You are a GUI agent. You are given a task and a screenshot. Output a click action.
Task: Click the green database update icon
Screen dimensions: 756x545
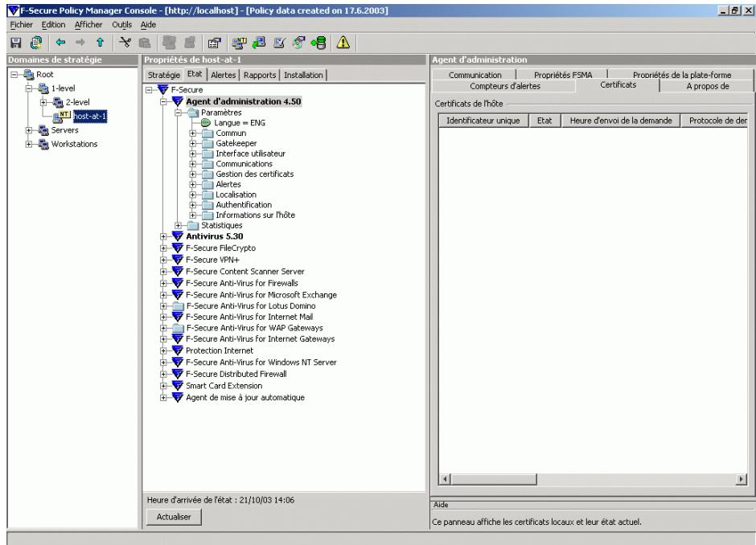click(x=318, y=43)
